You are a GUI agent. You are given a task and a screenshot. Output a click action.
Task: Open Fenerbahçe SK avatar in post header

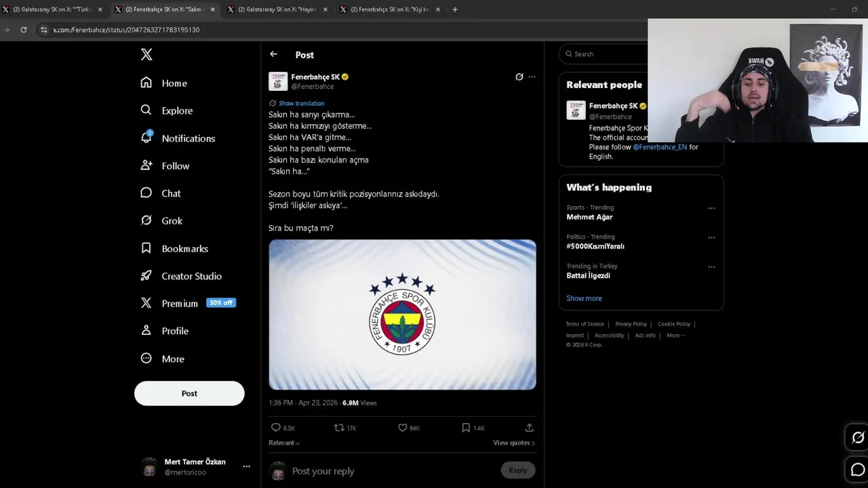coord(278,81)
